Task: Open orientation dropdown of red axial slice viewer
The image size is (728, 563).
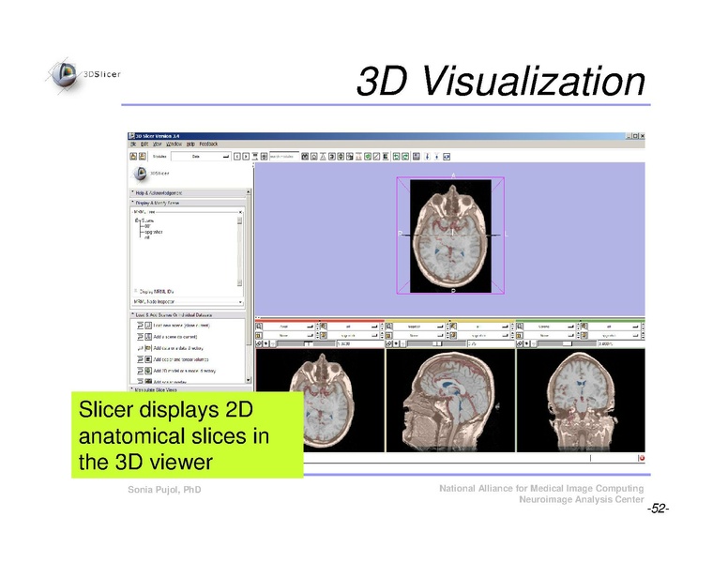Action: pos(289,327)
